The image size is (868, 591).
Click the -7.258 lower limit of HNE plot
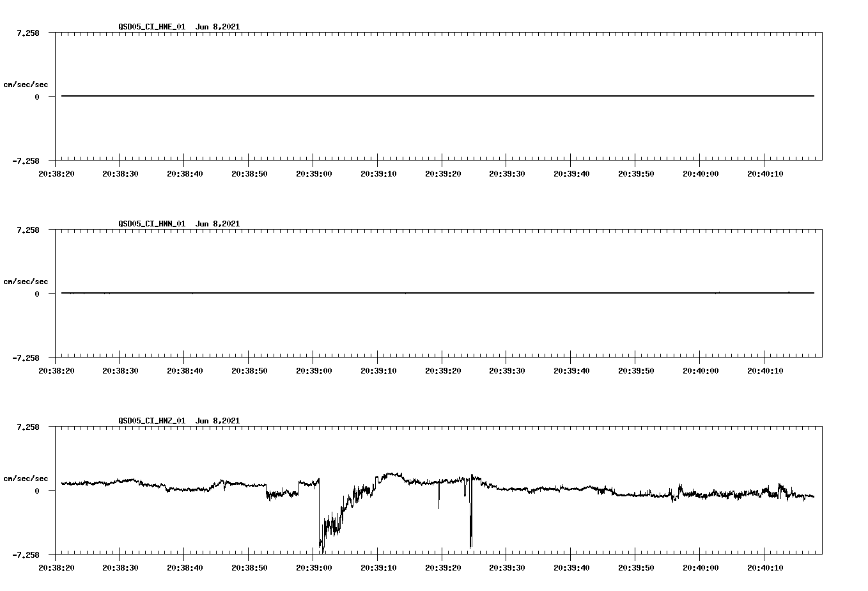[x=26, y=161]
